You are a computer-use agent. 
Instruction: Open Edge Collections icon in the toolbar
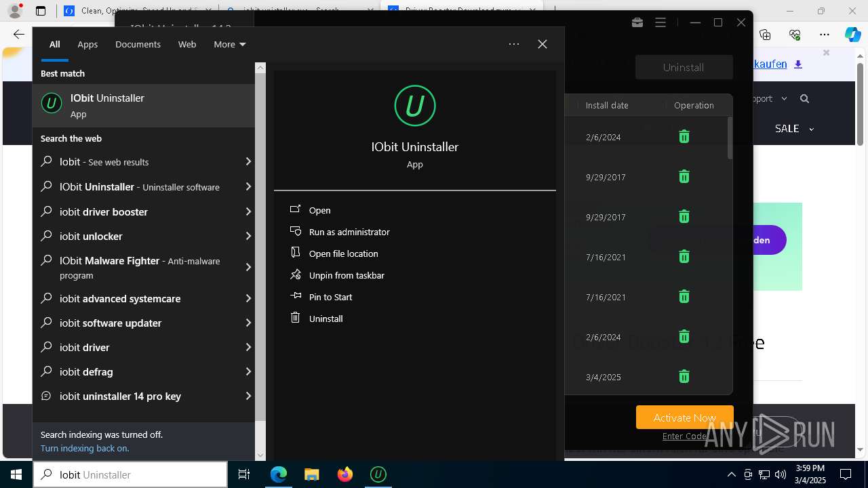click(766, 35)
